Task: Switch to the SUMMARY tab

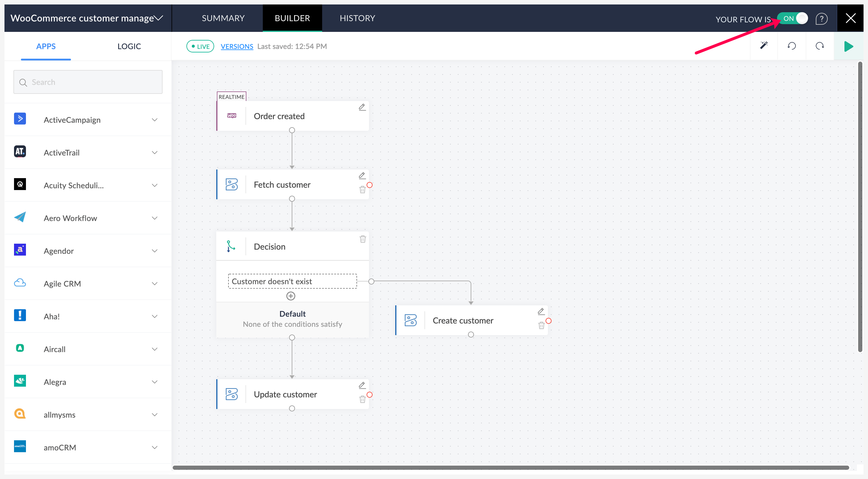Action: pyautogui.click(x=223, y=18)
